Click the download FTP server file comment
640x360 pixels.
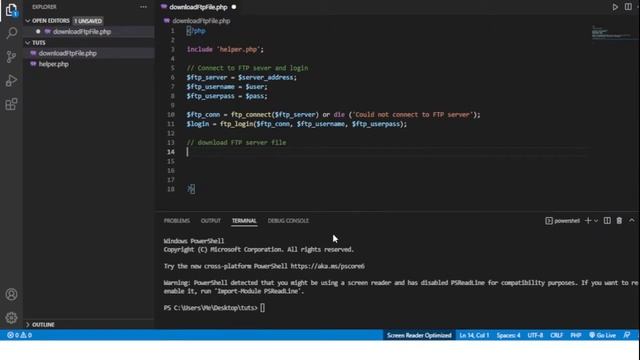tap(236, 142)
